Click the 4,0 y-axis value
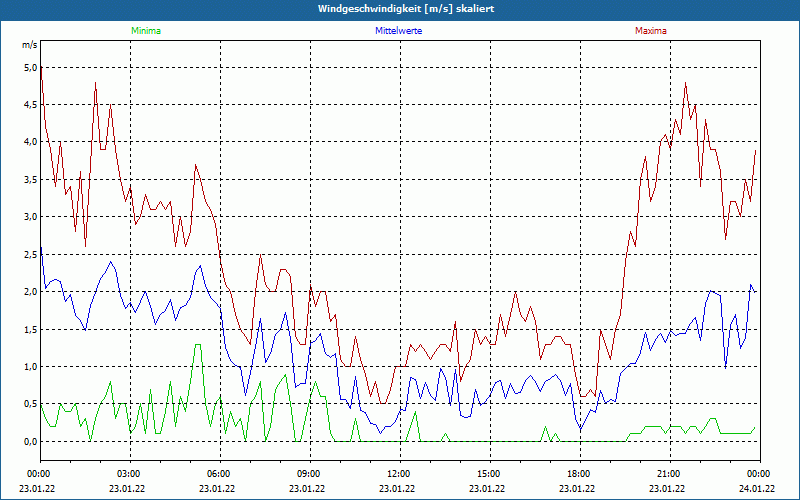The width and height of the screenshot is (800, 500). [30, 142]
